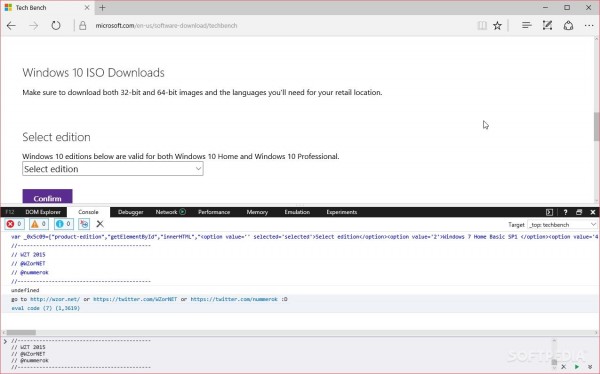Click the console scrollbar left arrow

pos(4,333)
